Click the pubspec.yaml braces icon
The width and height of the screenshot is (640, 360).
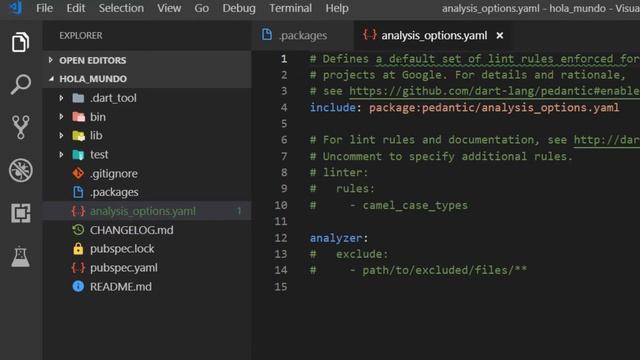pyautogui.click(x=78, y=268)
